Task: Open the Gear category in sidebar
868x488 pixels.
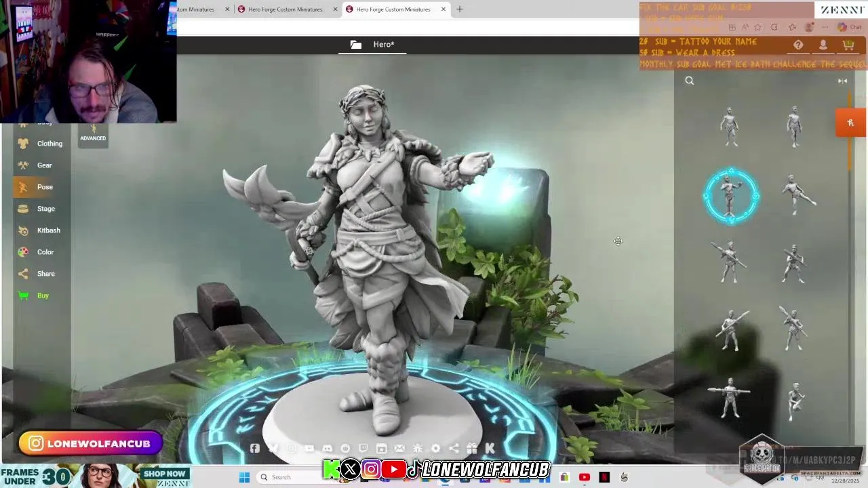Action: [x=41, y=165]
